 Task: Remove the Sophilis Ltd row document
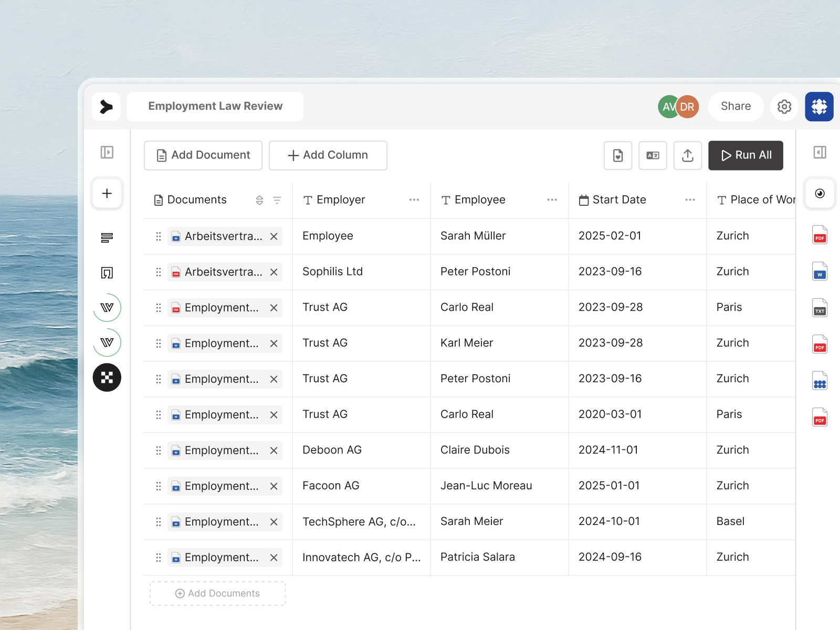click(274, 272)
